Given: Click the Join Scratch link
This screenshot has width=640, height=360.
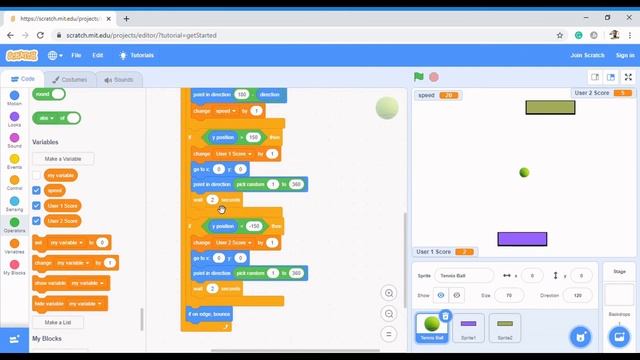Looking at the screenshot, I should click(587, 55).
